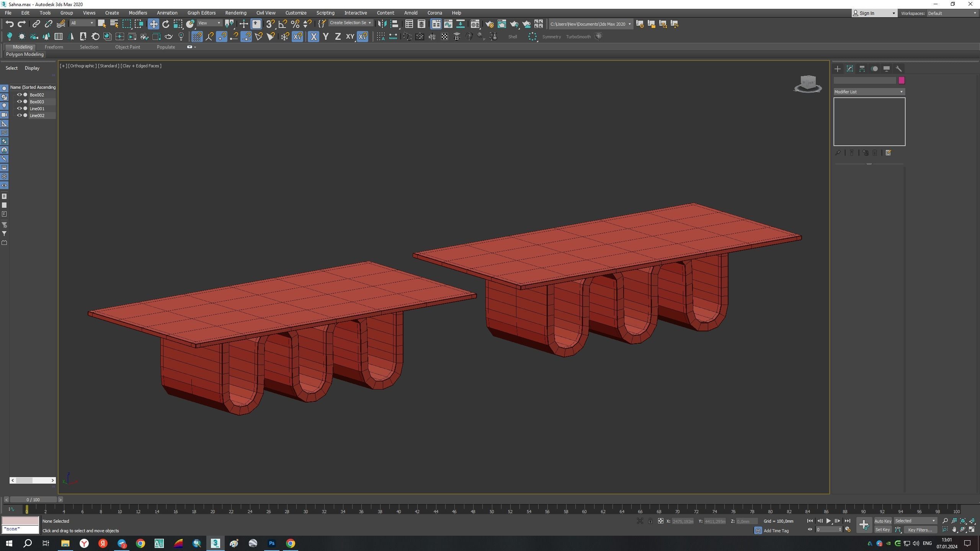
Task: Open the Modifier List dropdown
Action: tap(869, 92)
